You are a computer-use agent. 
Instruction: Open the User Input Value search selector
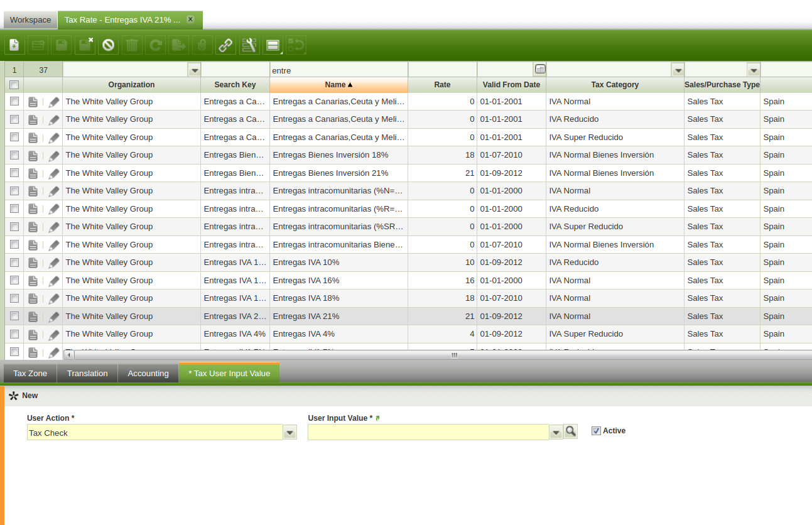coord(570,431)
